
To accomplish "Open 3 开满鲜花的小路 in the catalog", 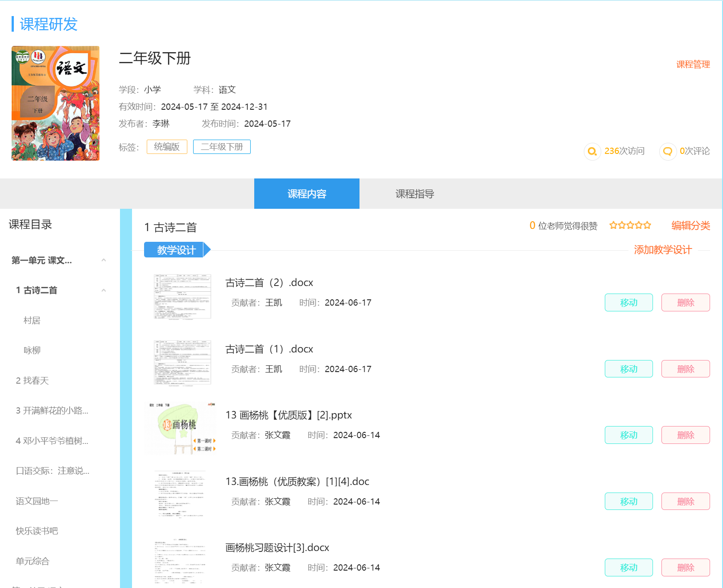I will (x=52, y=410).
